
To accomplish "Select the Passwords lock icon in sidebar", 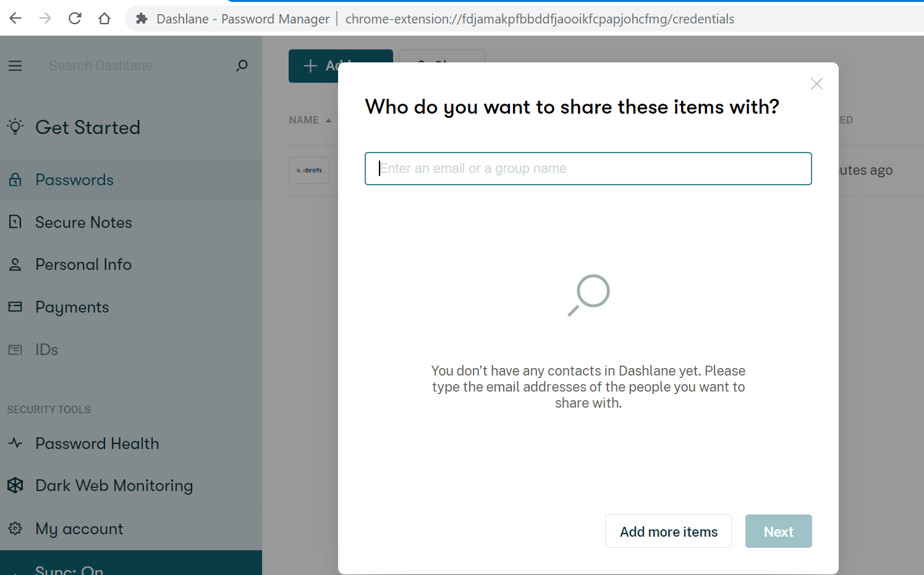I will [x=15, y=180].
